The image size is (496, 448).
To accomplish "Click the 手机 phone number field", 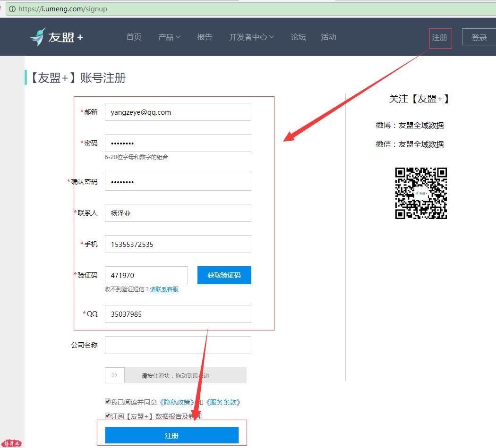I will 178,244.
